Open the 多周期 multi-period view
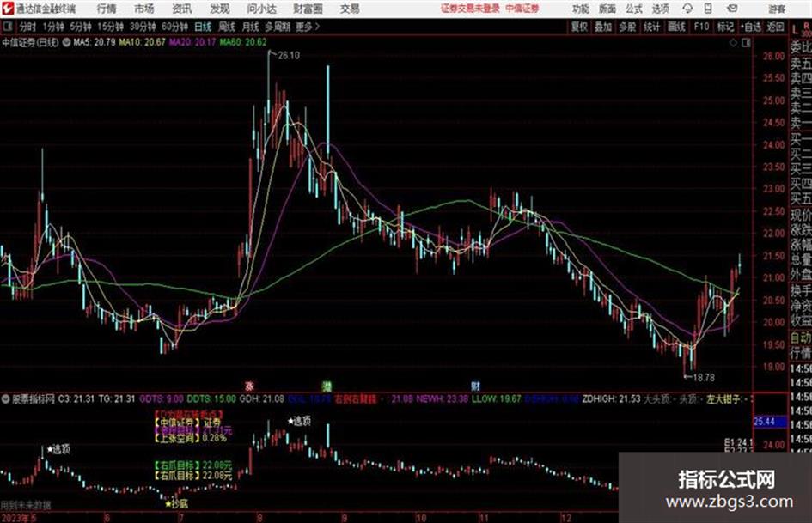This screenshot has height=523, width=812. point(277,27)
